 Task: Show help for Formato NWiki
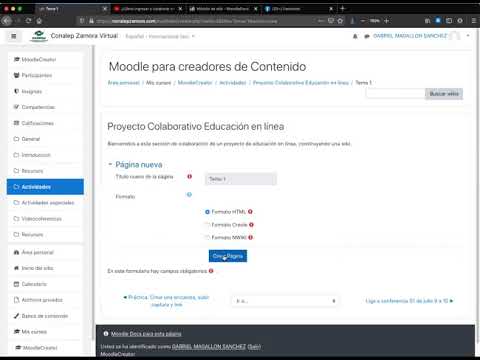(x=250, y=237)
